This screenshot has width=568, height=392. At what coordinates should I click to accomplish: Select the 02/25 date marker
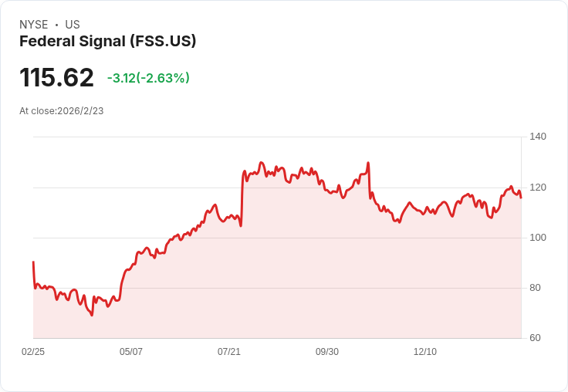tap(33, 352)
